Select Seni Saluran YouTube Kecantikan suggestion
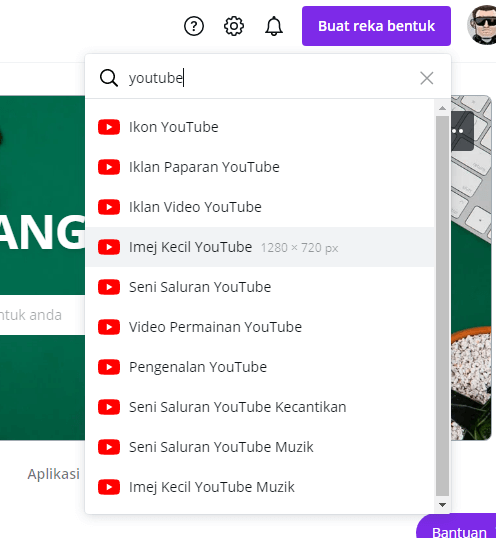Screen dimensions: 496x538 (x=260, y=407)
